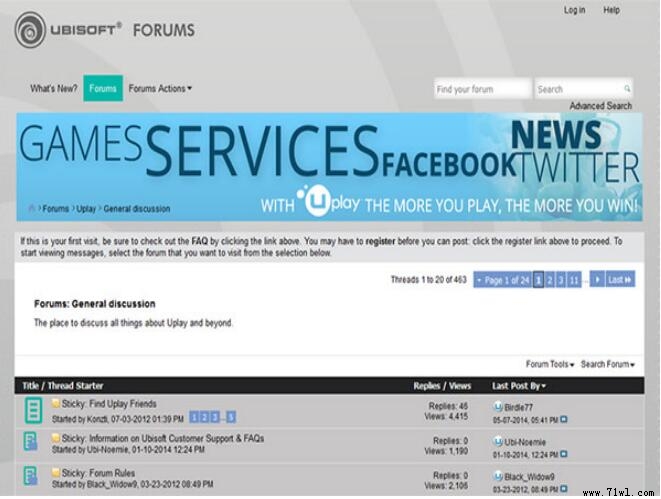This screenshot has width=661, height=499.
Task: Click the FAQ link in notice
Action: click(200, 241)
